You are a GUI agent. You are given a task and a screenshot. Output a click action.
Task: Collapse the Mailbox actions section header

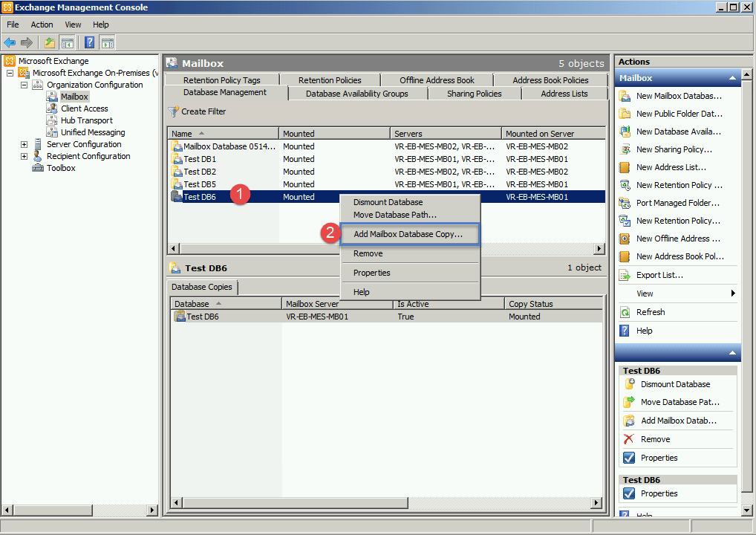tap(732, 78)
